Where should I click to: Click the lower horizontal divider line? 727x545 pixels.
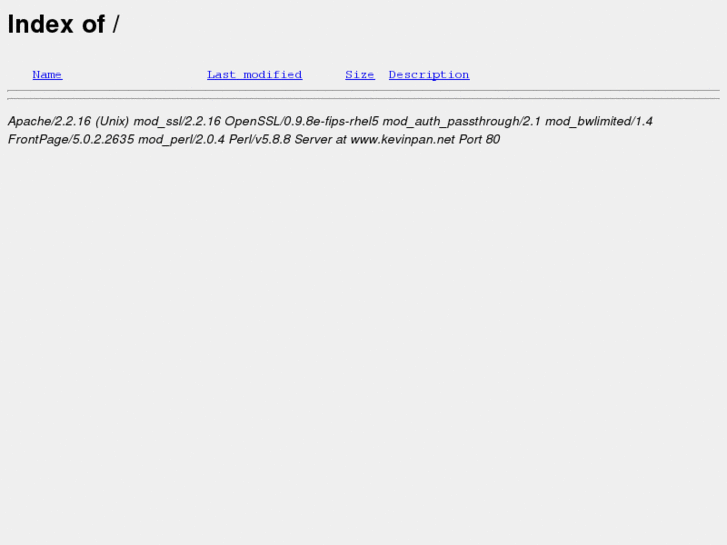(364, 98)
